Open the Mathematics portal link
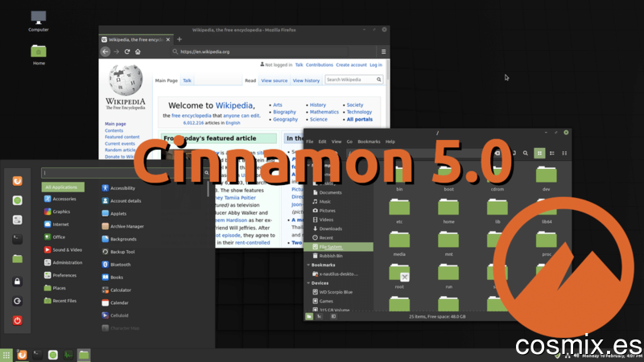This screenshot has height=362, width=644. pos(324,112)
